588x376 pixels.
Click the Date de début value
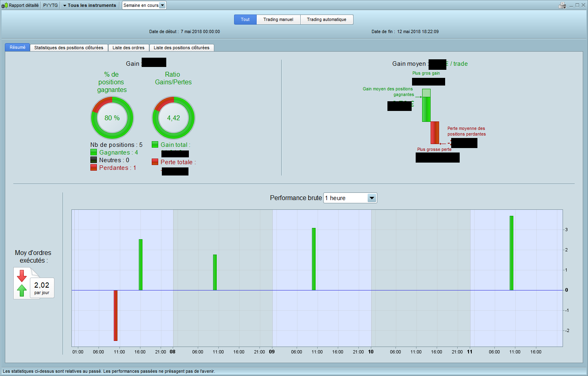[200, 31]
